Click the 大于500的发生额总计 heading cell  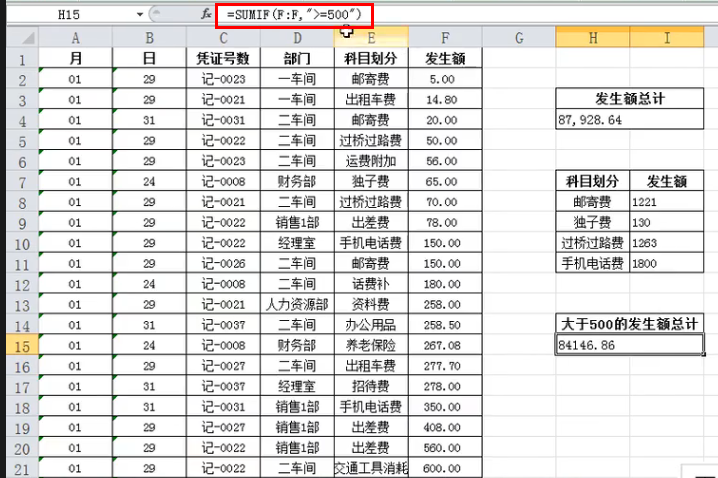tap(630, 323)
